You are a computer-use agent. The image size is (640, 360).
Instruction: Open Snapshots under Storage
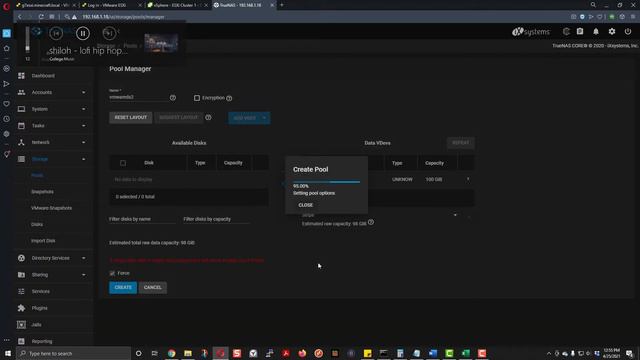[x=42, y=192]
